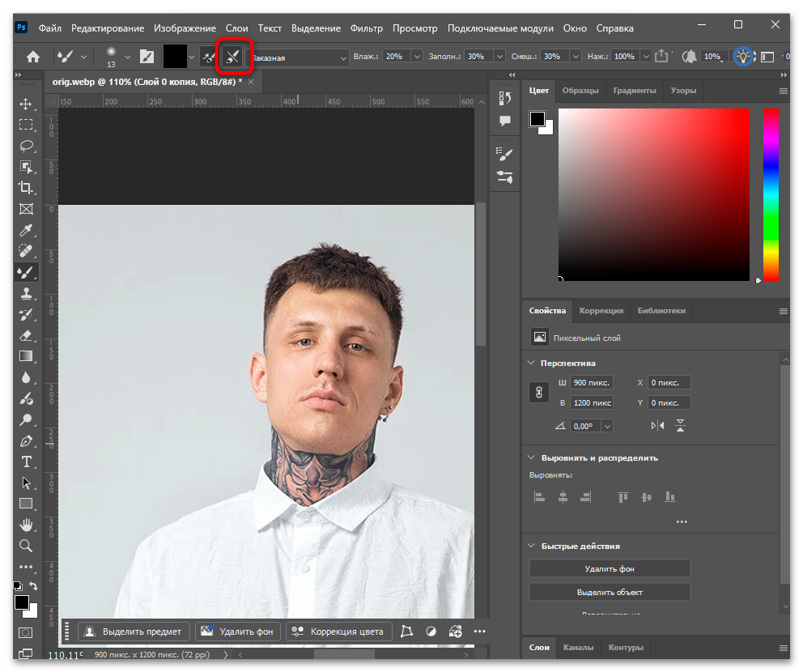Open the Заказная brush combination dropdown
Image resolution: width=803 pixels, height=672 pixels.
click(299, 57)
